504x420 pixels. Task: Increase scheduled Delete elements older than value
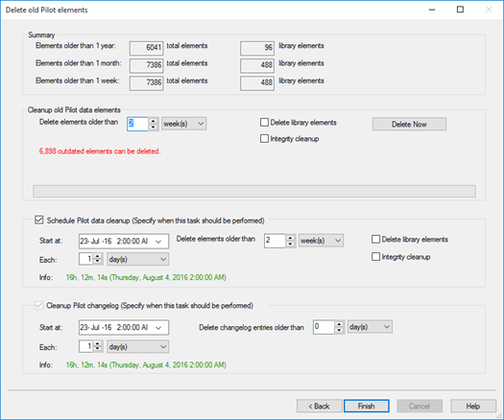click(290, 238)
